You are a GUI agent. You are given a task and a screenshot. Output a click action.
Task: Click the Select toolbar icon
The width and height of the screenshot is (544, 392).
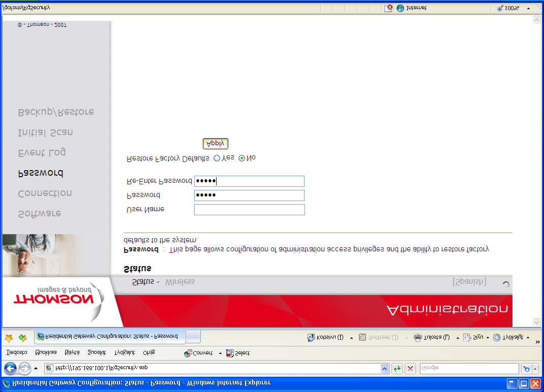[230, 353]
